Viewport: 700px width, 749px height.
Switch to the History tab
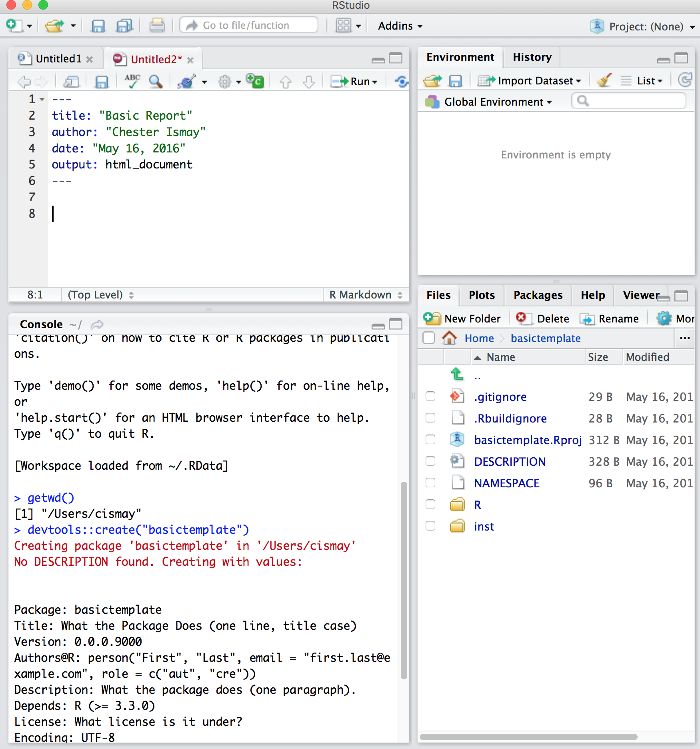point(532,57)
